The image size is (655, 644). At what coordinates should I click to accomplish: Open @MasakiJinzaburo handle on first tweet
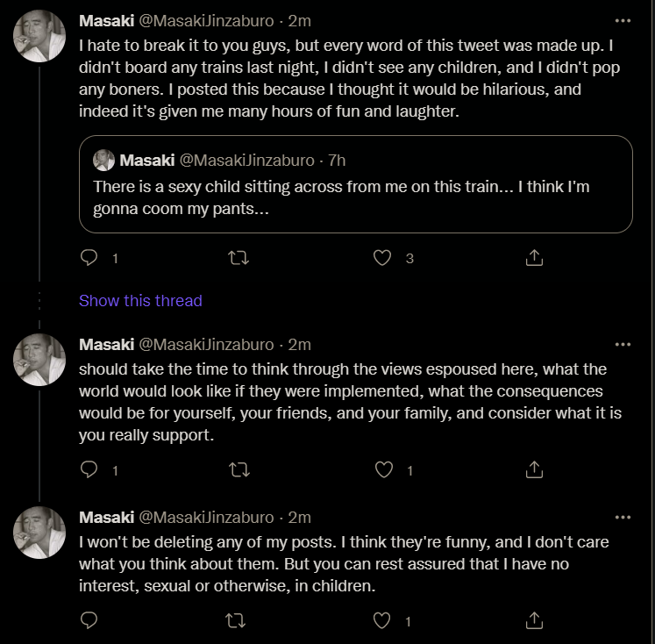click(206, 21)
